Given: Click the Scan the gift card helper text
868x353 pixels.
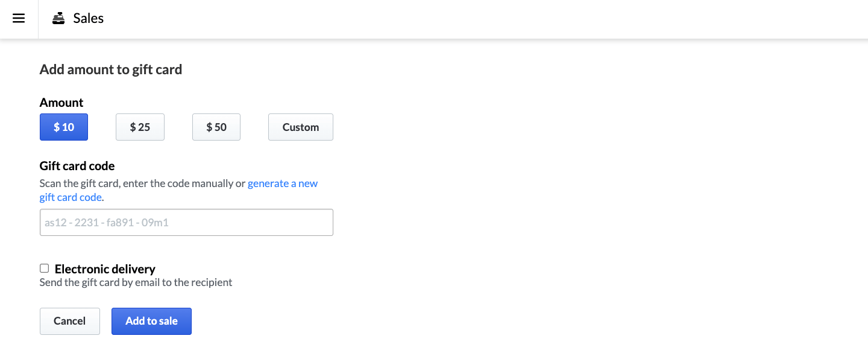Looking at the screenshot, I should click(143, 183).
